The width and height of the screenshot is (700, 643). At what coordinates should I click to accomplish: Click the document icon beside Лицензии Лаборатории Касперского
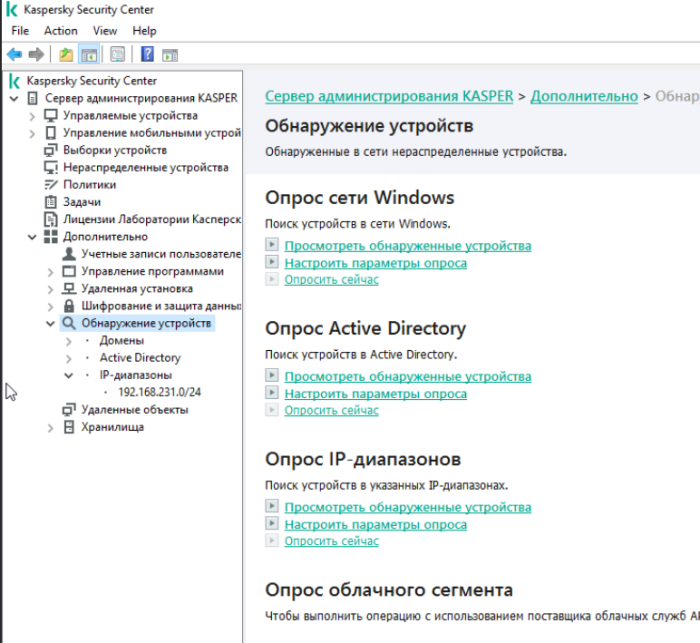(51, 219)
